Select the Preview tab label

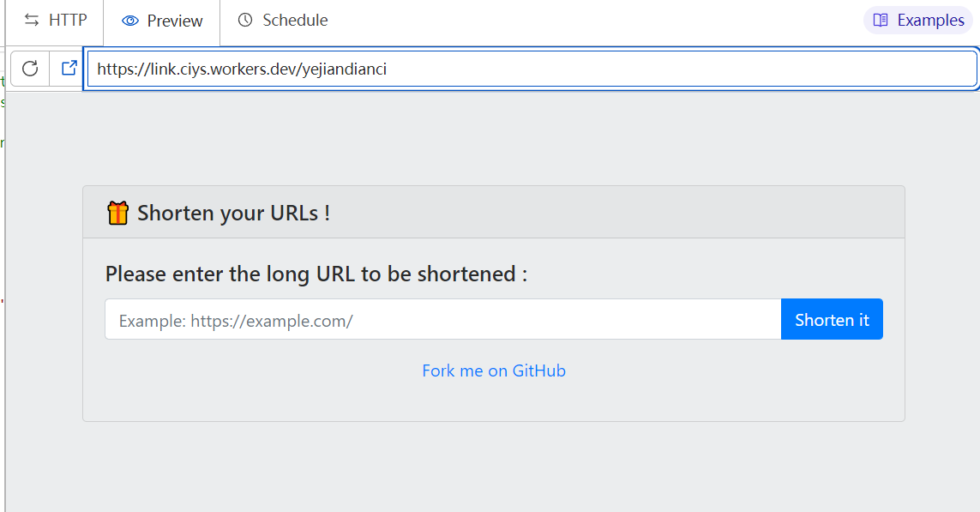pos(175,21)
